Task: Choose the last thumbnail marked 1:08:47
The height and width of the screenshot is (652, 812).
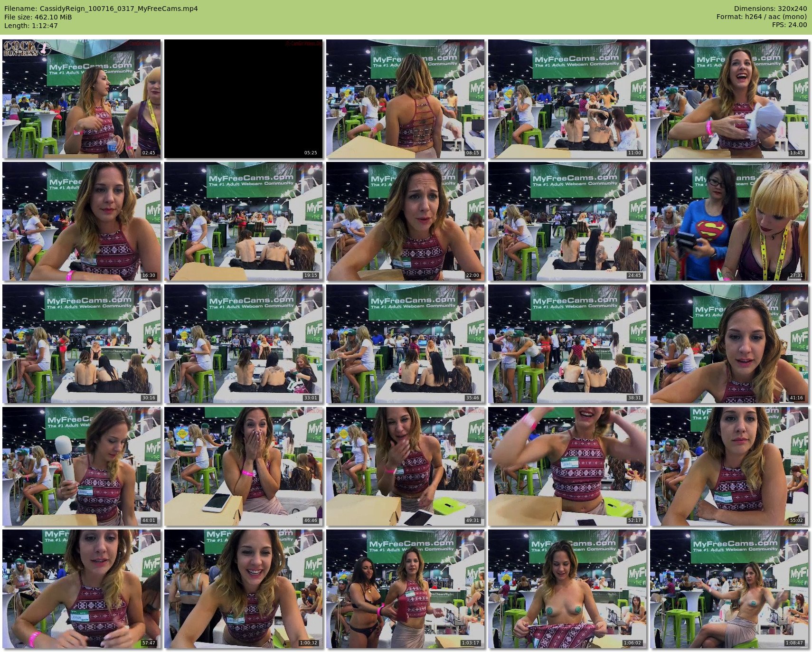Action: pos(729,589)
